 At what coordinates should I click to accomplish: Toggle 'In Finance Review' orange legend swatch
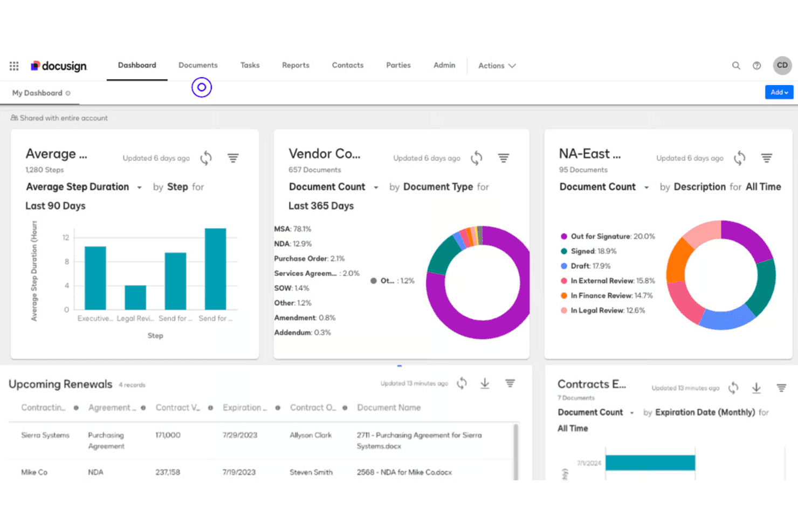click(x=564, y=296)
